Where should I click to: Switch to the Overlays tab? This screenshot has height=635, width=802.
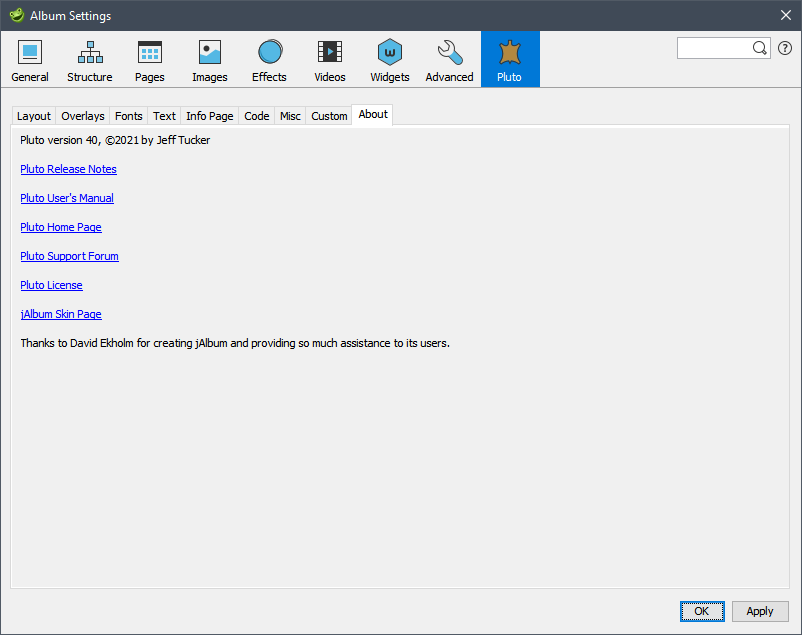tap(83, 116)
